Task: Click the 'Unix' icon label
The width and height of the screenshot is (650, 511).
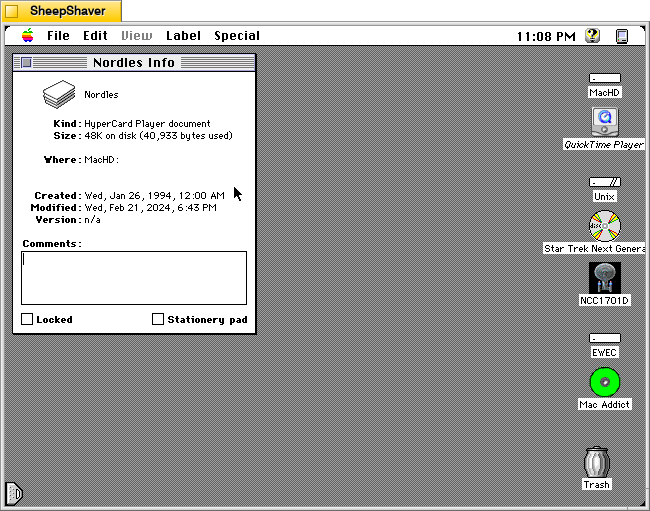Action: [x=604, y=196]
